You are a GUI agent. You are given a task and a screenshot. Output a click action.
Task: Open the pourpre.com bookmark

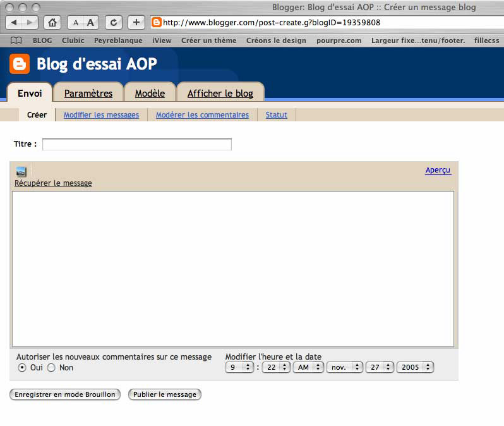(339, 40)
